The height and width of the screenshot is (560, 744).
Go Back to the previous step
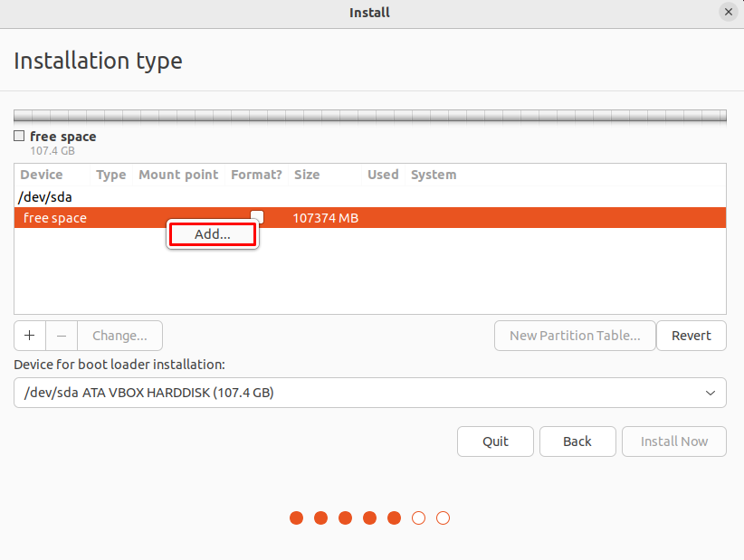click(577, 441)
